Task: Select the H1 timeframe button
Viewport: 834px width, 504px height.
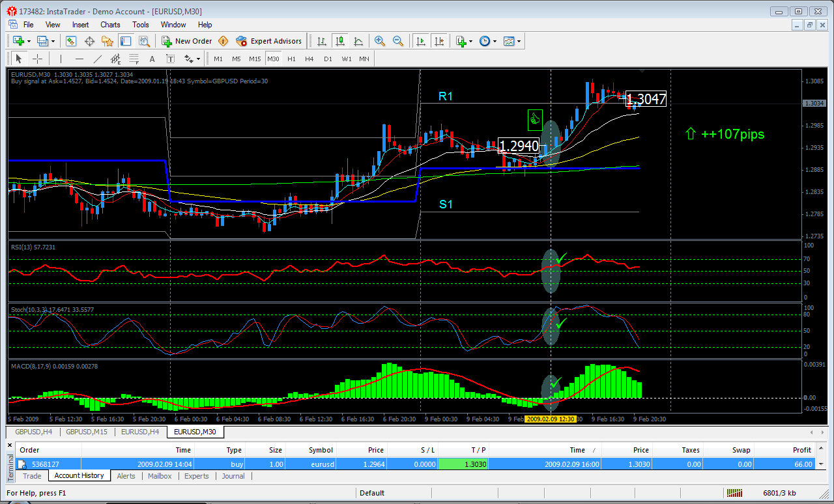Action: (x=291, y=59)
